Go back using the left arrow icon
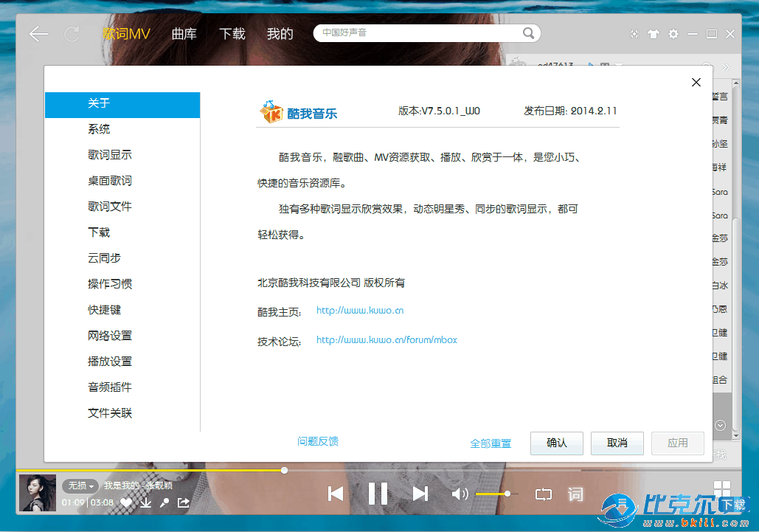 (38, 34)
